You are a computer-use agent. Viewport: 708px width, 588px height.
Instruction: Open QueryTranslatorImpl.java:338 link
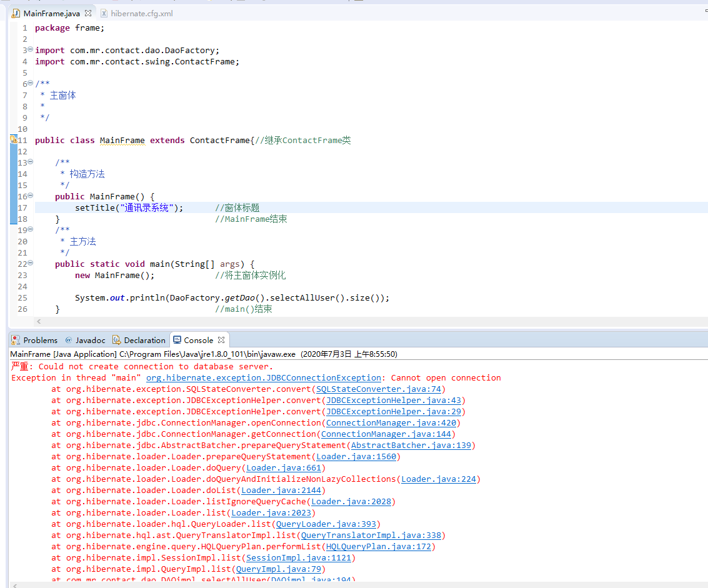coord(371,535)
